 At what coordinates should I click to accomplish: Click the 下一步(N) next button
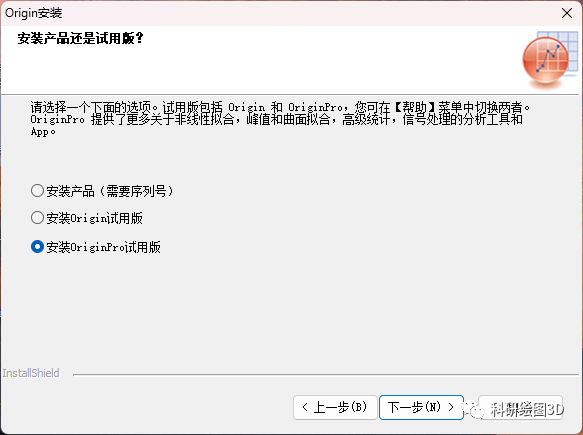point(421,407)
